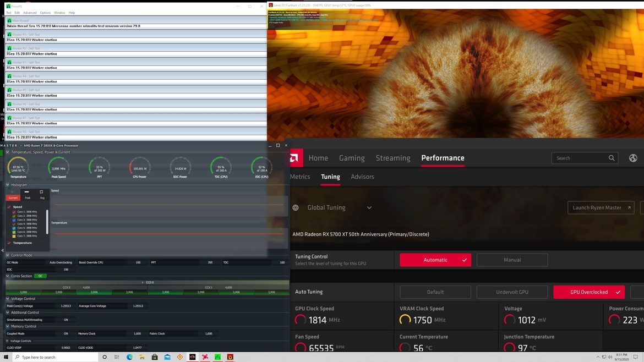This screenshot has width=644, height=362.
Task: Click the Temperature gauge in Ryzen Master
Action: point(18,167)
